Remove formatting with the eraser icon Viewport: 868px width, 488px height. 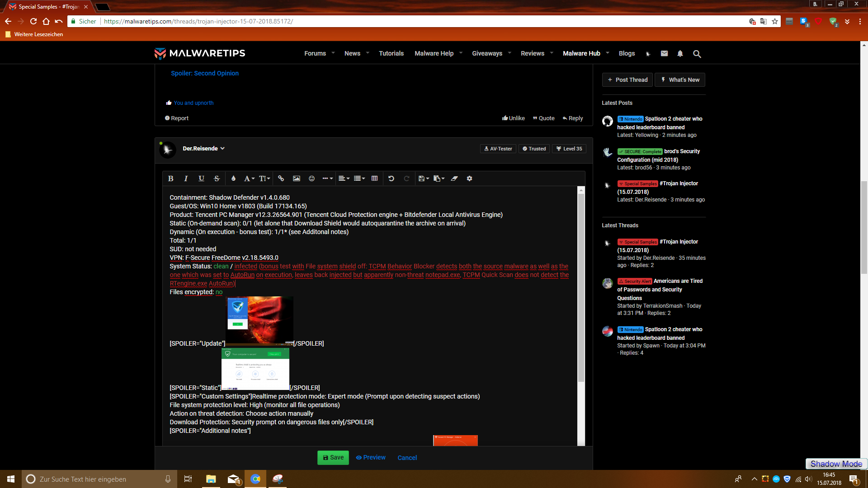[454, 178]
